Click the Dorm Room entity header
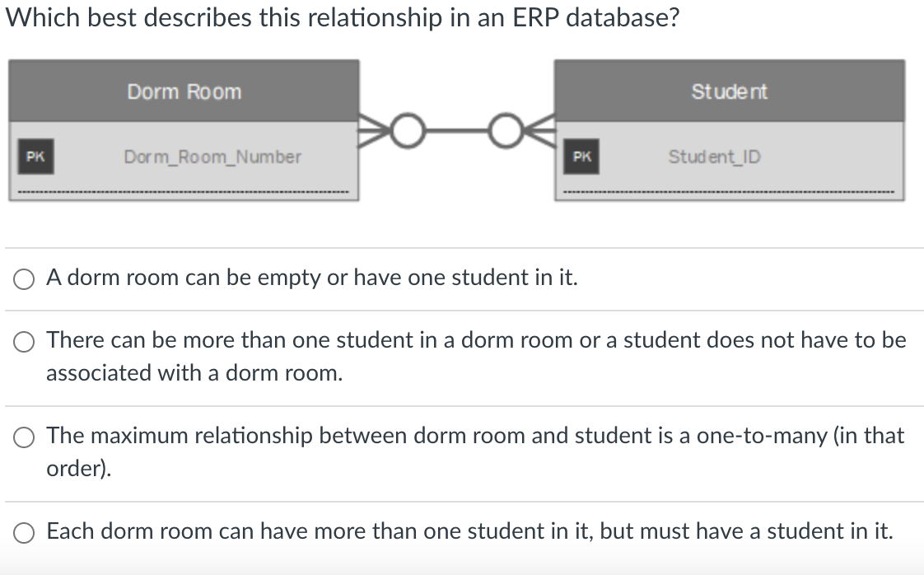 click(x=184, y=91)
